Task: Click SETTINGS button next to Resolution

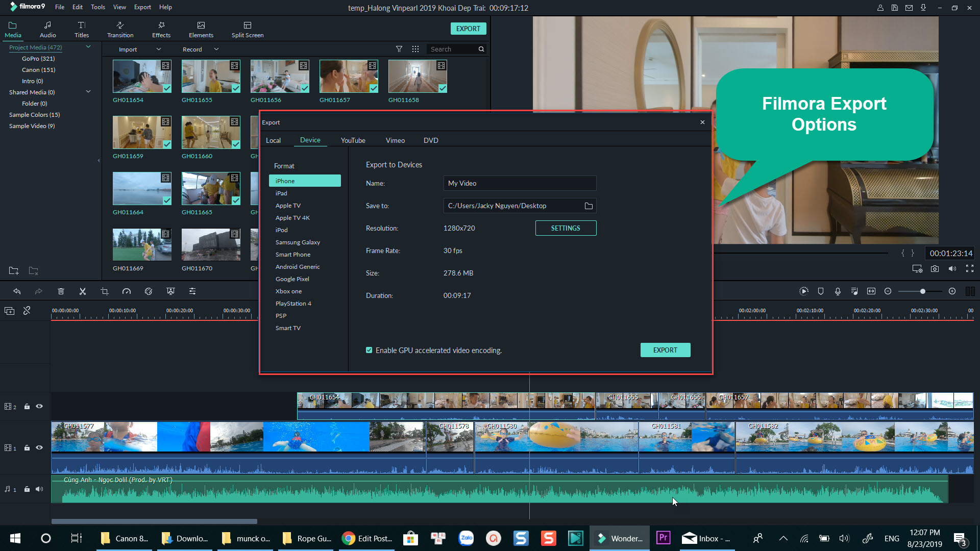Action: tap(566, 228)
